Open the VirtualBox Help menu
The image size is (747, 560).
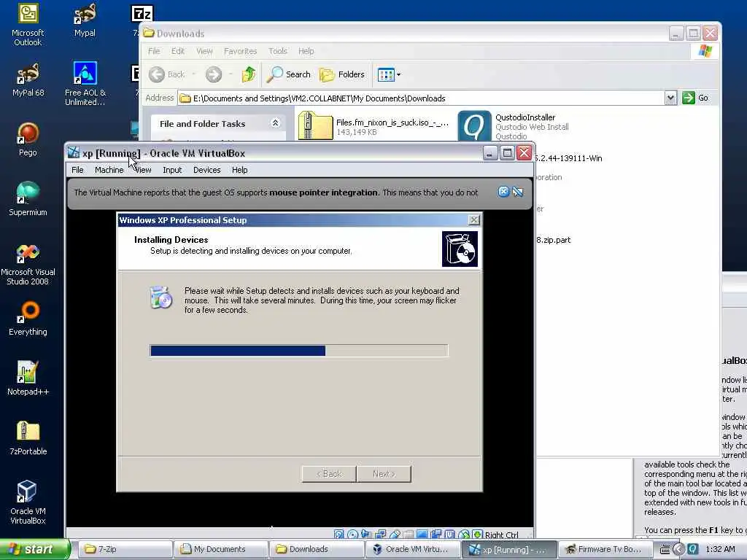(239, 170)
